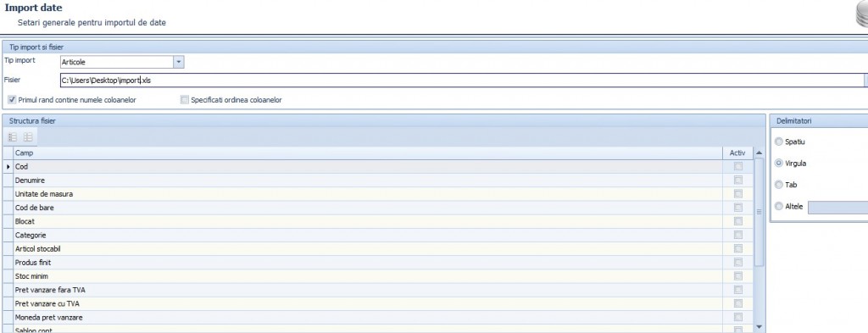The height and width of the screenshot is (333, 868).
Task: Select the Pret vanzare cu TVA row
Action: (x=368, y=303)
